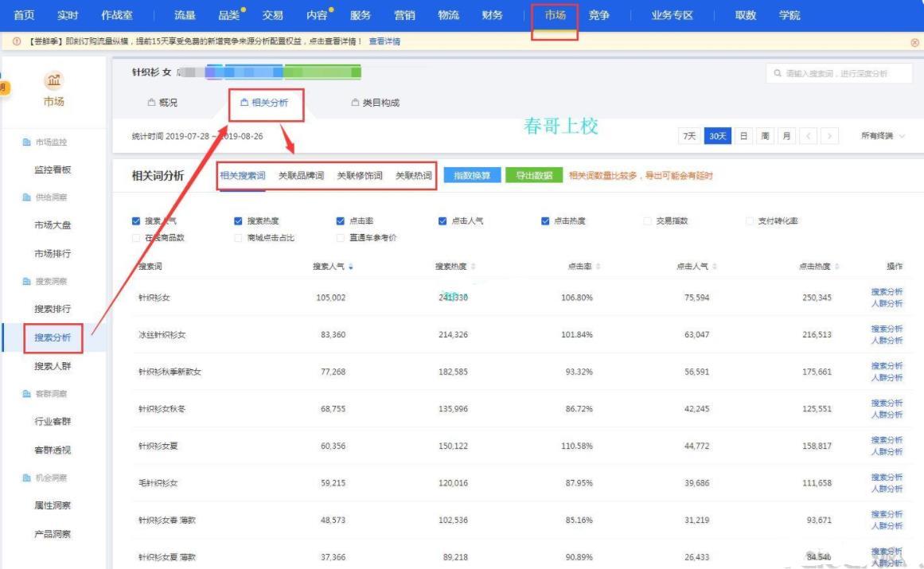Click the search magnifier icon in the search box
The height and width of the screenshot is (569, 924).
[777, 73]
